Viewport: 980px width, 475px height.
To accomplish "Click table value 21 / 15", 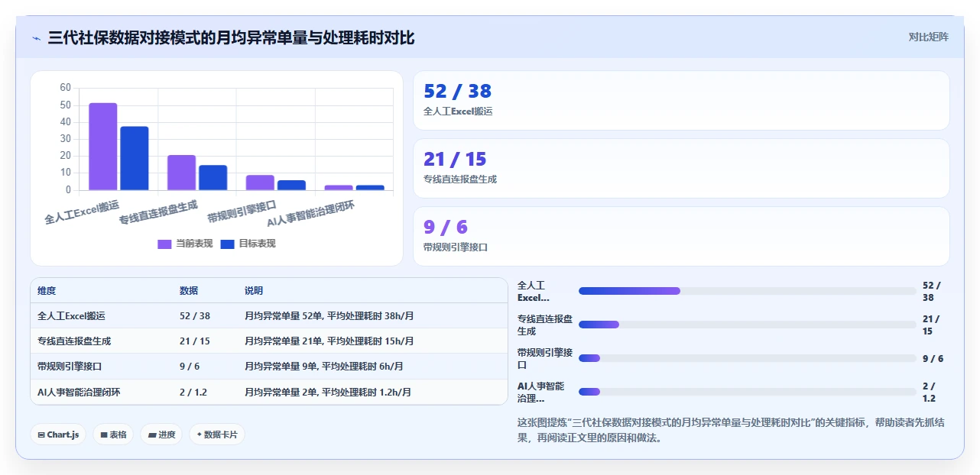I will (x=195, y=341).
